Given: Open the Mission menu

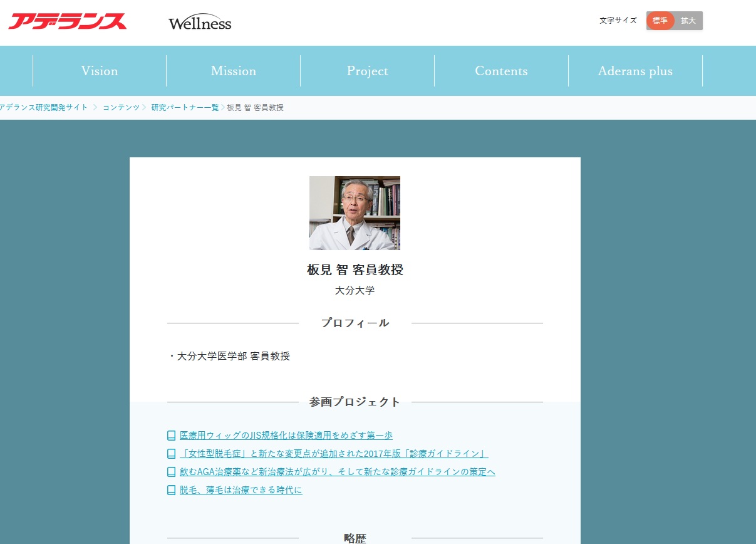Looking at the screenshot, I should (233, 71).
